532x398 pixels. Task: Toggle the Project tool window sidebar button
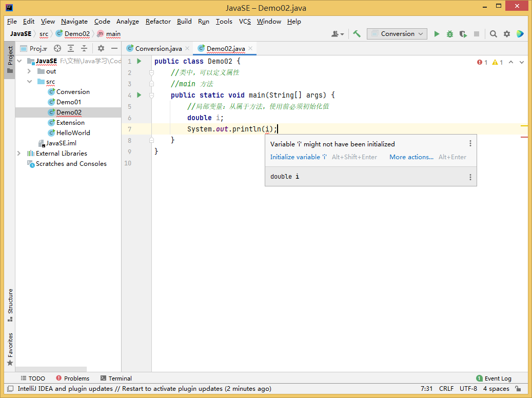pos(10,60)
